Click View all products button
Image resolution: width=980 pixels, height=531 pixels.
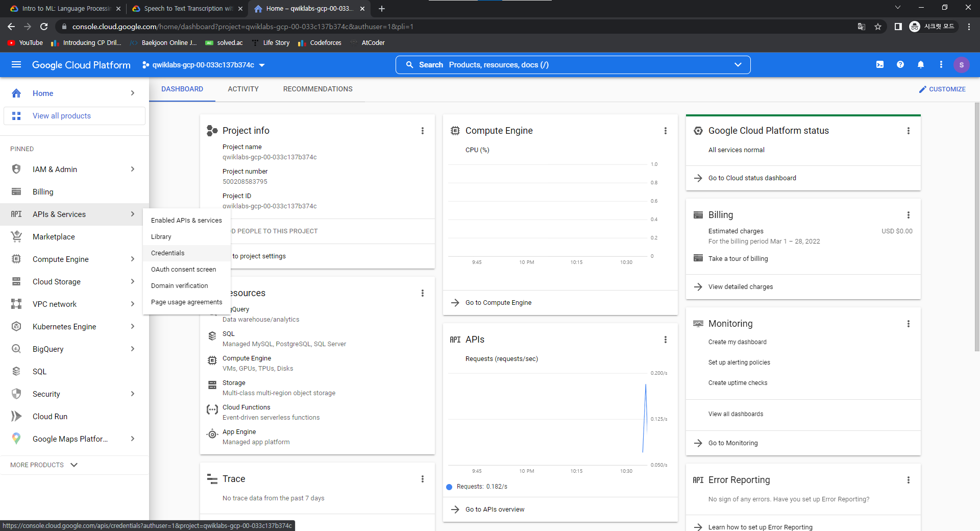(x=75, y=116)
